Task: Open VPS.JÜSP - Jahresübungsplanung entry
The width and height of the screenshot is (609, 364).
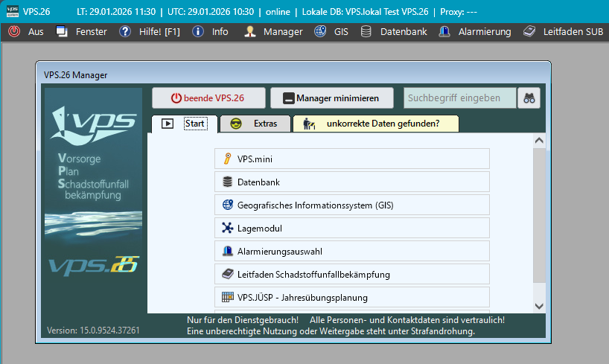Action: [x=351, y=297]
